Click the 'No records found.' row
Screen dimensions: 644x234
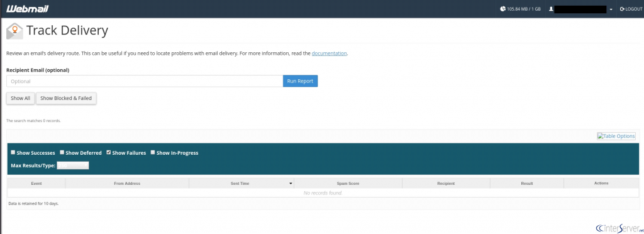[x=323, y=193]
